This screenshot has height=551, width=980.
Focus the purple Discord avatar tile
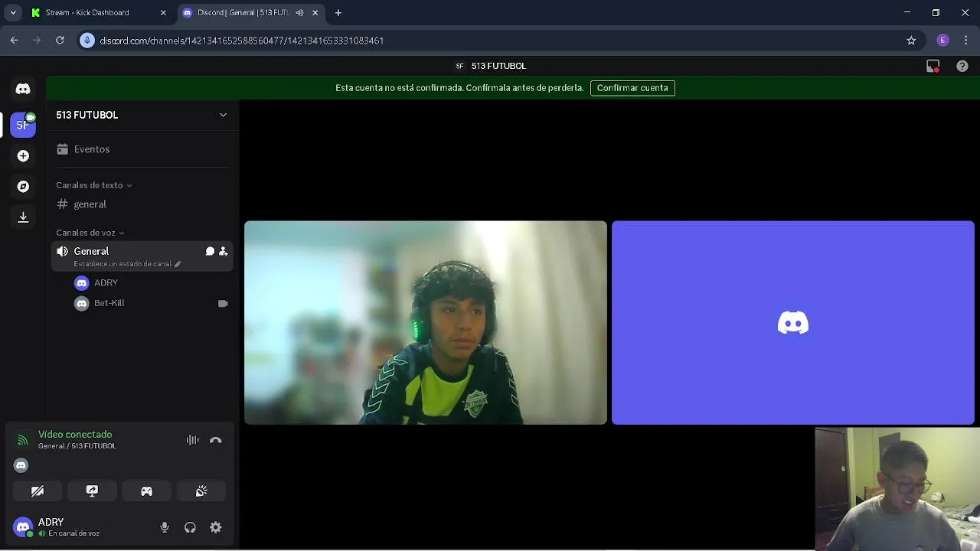(x=793, y=322)
